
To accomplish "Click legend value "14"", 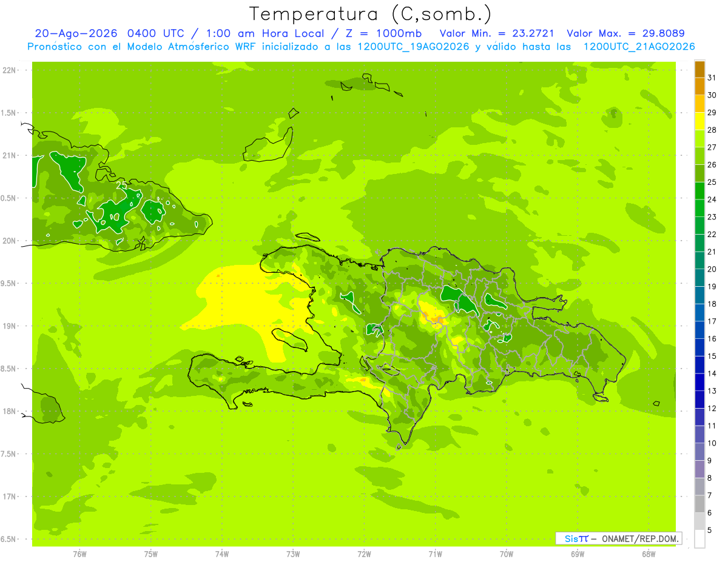I will coord(712,373).
